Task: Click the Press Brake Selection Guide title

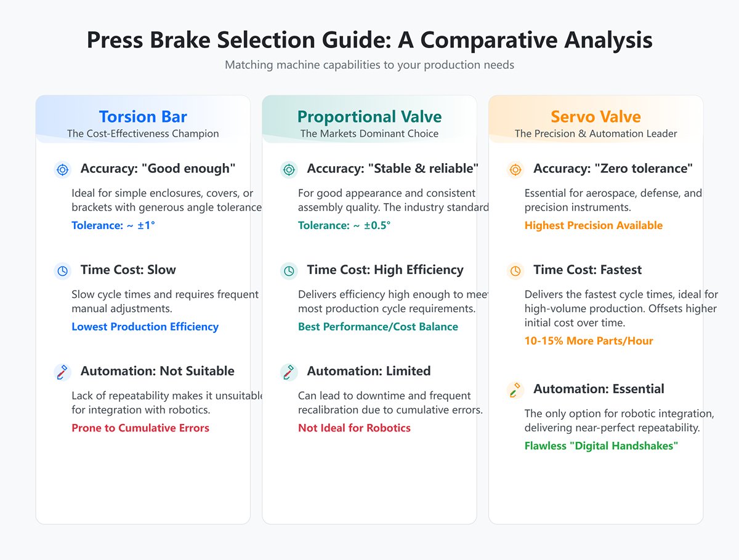Action: click(369, 41)
